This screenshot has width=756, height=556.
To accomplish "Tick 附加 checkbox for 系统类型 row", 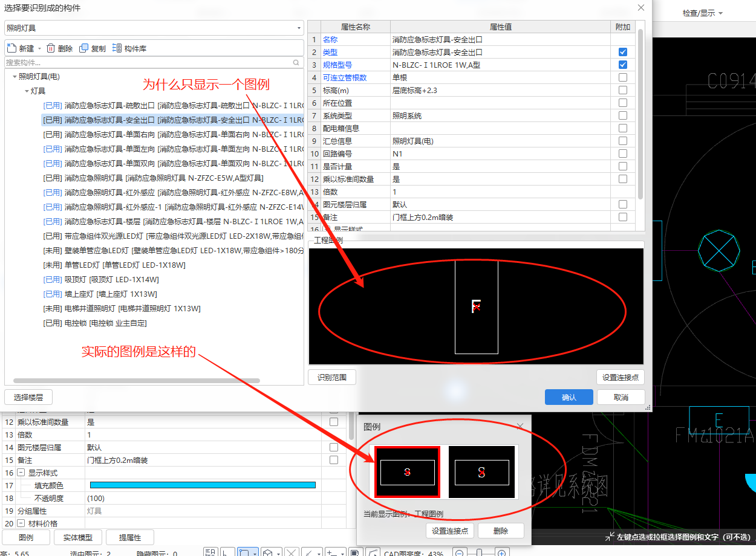I will pos(623,115).
